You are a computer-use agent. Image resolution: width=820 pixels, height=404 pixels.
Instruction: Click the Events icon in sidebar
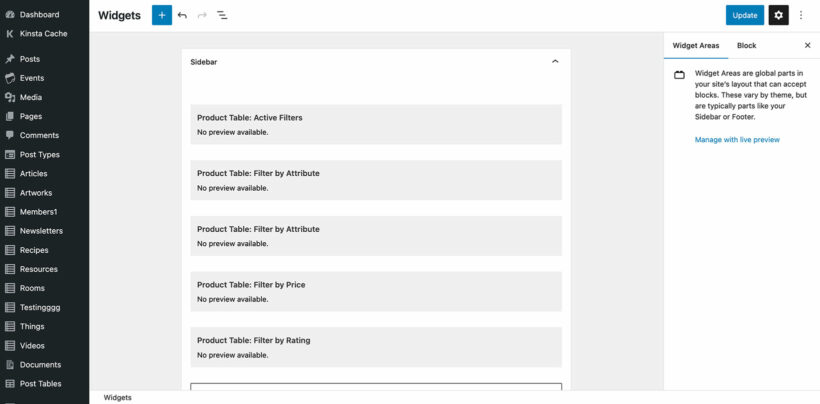click(x=9, y=78)
